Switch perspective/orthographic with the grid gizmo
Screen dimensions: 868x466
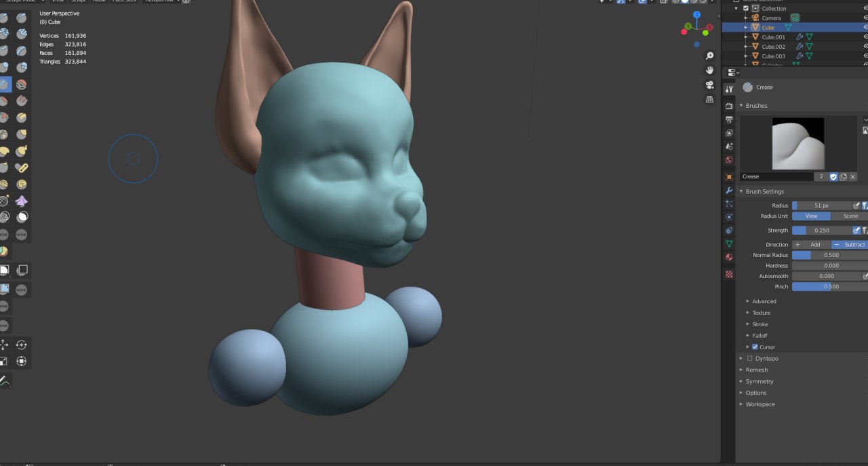(709, 99)
